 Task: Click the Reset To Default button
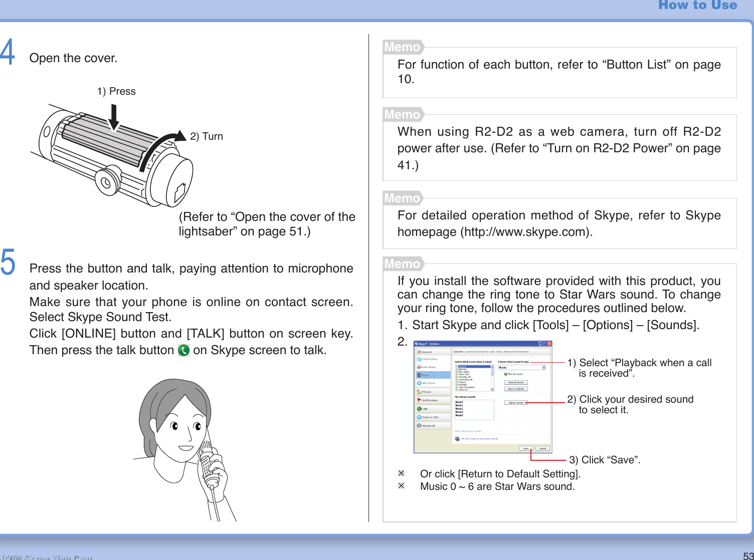pyautogui.click(x=516, y=389)
